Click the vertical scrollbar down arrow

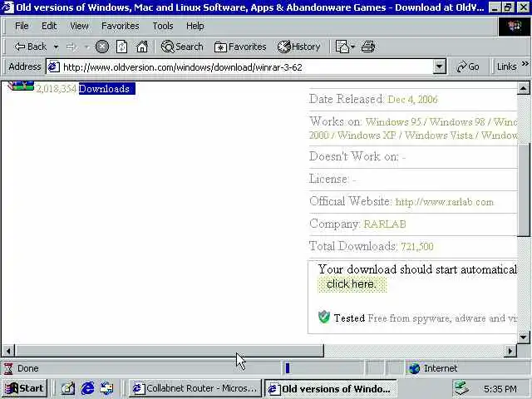pyautogui.click(x=524, y=337)
